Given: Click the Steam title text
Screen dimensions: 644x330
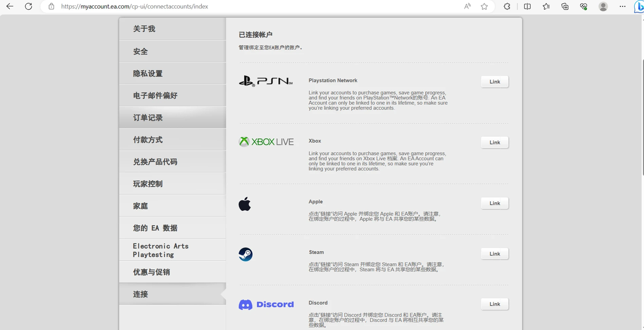Looking at the screenshot, I should 316,252.
